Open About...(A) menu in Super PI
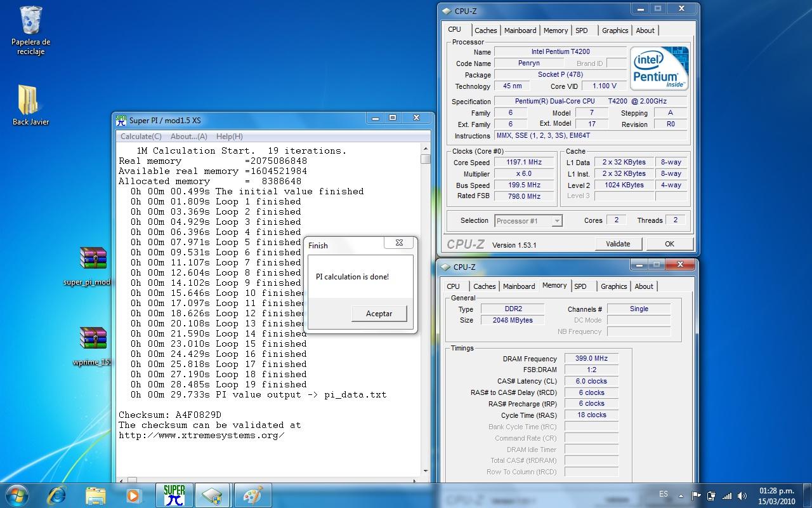The height and width of the screenshot is (508, 812). click(189, 137)
